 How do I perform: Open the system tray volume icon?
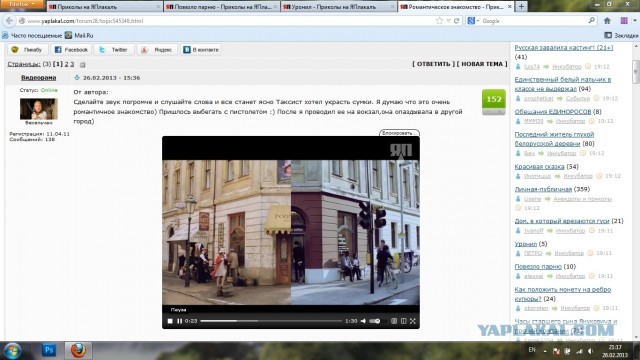(591, 351)
